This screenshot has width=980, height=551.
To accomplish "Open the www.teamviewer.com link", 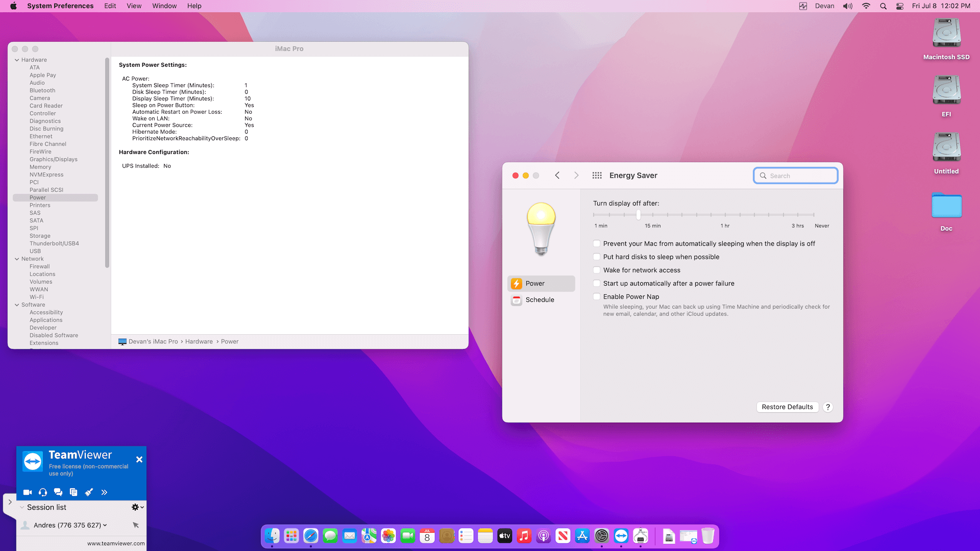I will (x=116, y=543).
